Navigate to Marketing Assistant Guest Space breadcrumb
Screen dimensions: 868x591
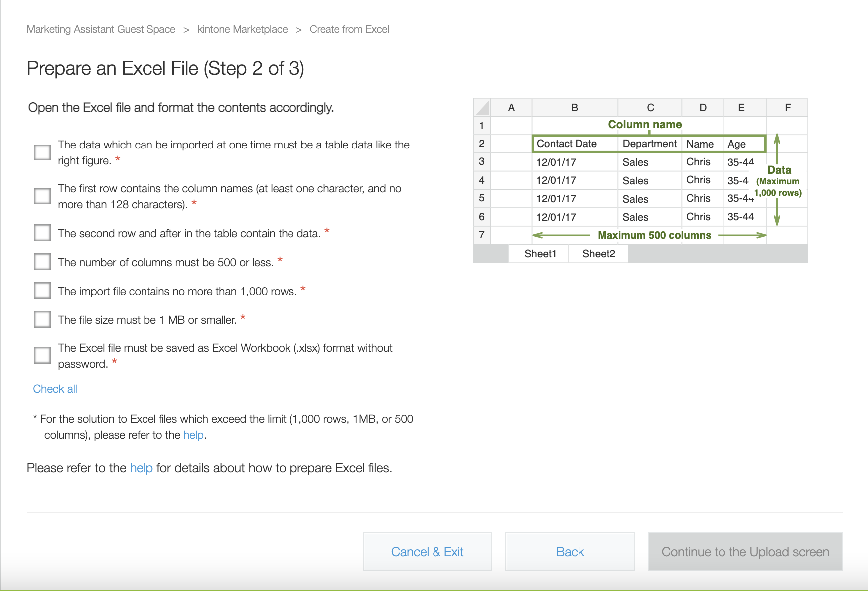[x=101, y=29]
